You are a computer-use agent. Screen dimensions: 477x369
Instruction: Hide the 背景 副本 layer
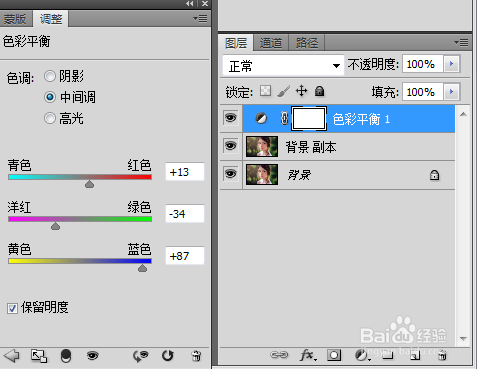(x=231, y=146)
